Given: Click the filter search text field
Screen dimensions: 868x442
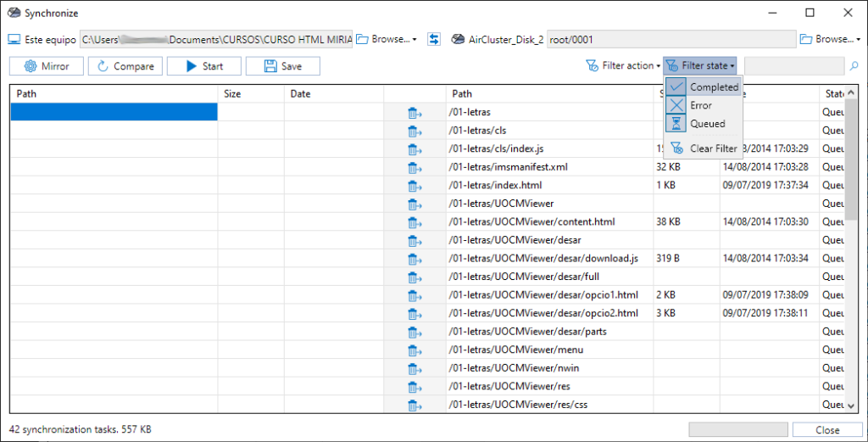Looking at the screenshot, I should [x=794, y=66].
